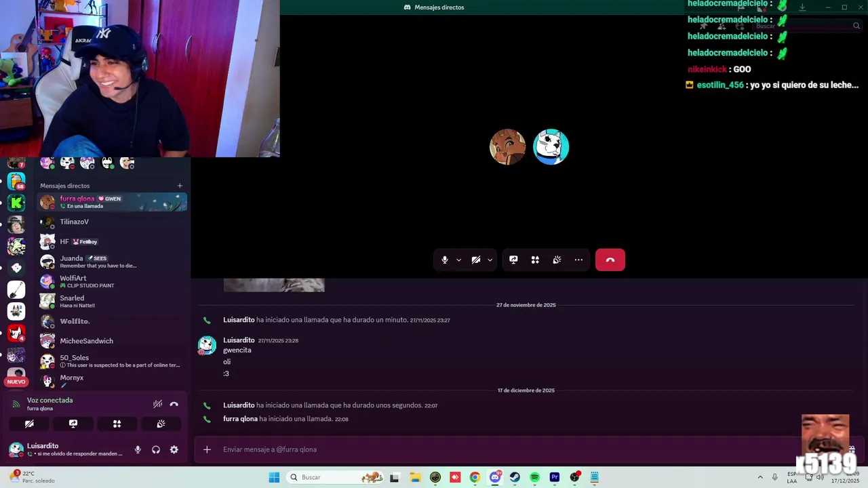Open activities from voice connected panel
The image size is (868, 488).
(x=117, y=424)
